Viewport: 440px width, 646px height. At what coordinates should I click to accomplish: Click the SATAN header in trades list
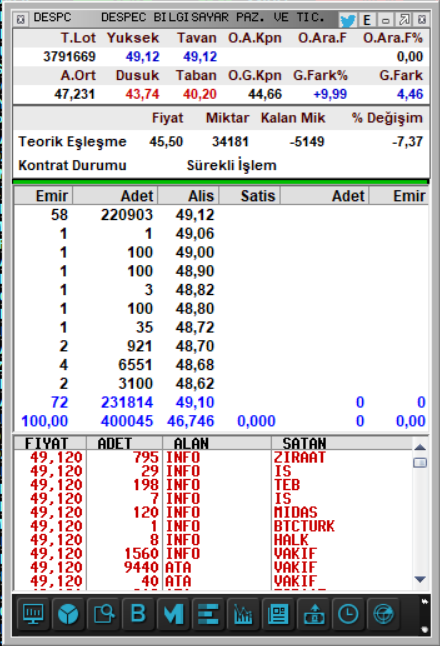342,443
